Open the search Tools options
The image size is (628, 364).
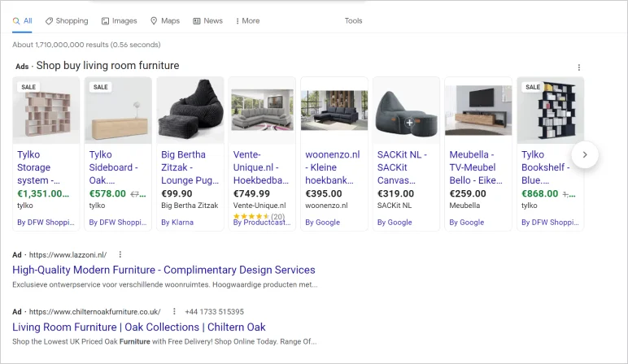(353, 21)
